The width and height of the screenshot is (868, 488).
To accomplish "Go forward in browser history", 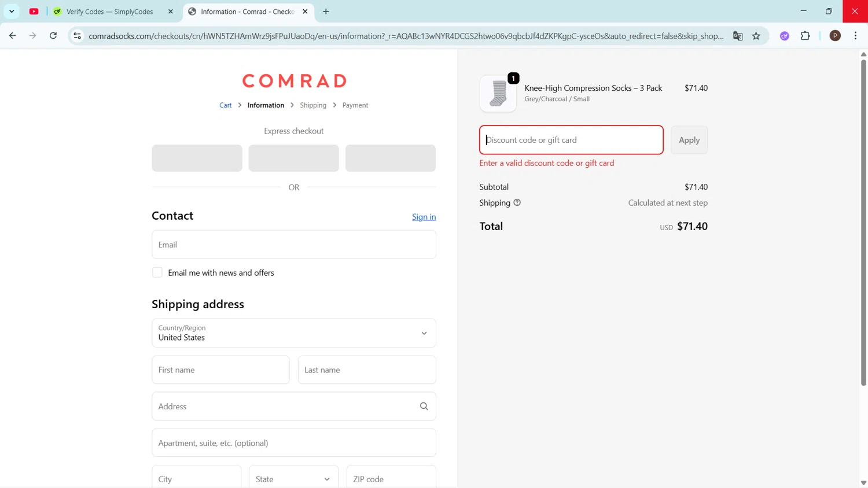I will (32, 36).
